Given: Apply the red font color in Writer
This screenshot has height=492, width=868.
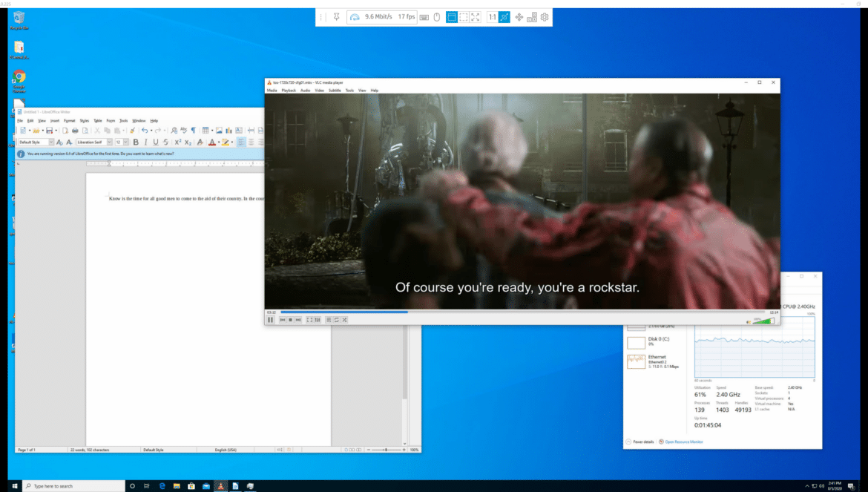Looking at the screenshot, I should [211, 142].
